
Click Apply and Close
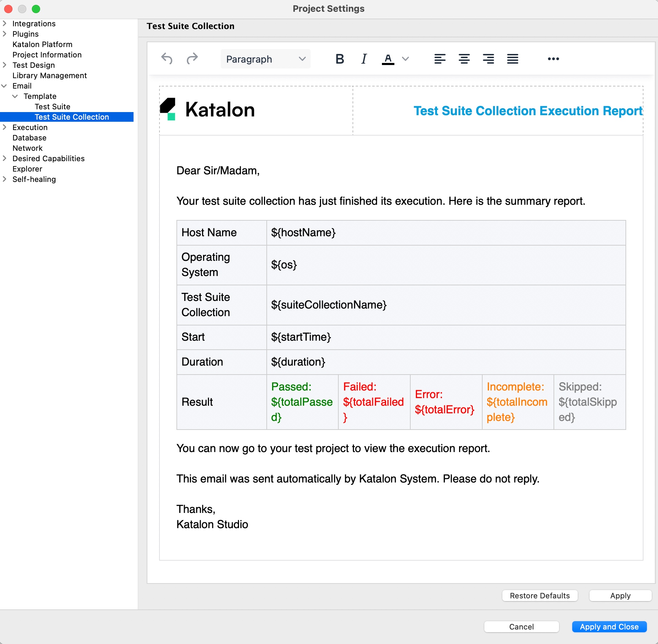click(x=609, y=627)
